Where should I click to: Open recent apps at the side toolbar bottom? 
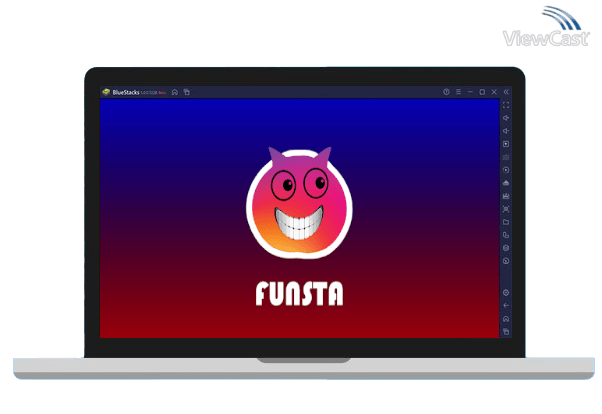(x=506, y=331)
